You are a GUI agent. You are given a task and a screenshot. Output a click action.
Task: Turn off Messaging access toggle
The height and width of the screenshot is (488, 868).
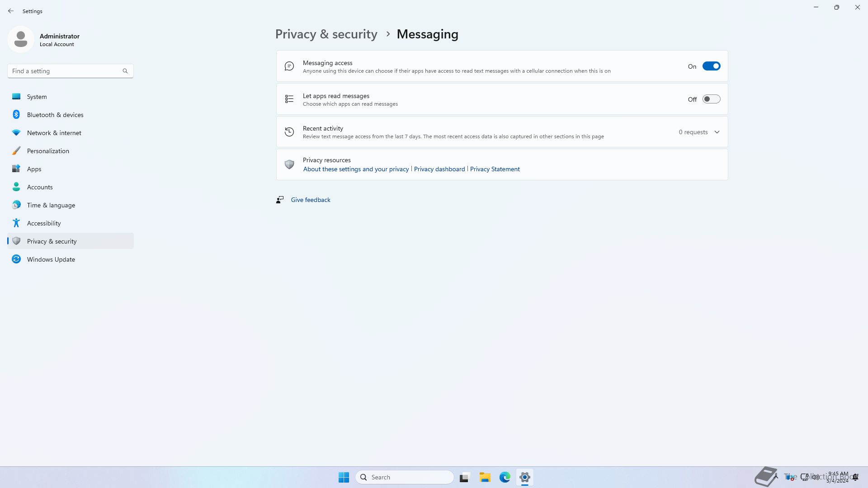pos(711,66)
